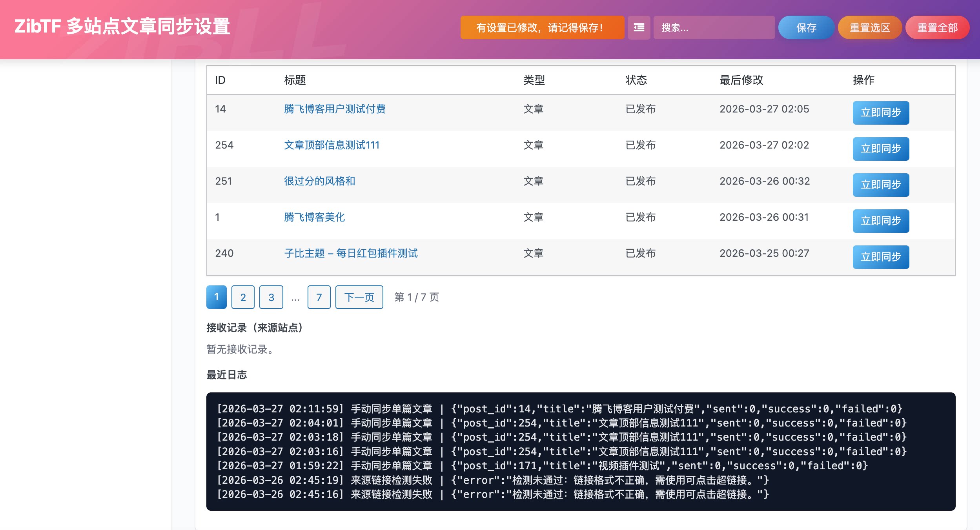Sync 腾飞博客美化 immediately

point(881,221)
